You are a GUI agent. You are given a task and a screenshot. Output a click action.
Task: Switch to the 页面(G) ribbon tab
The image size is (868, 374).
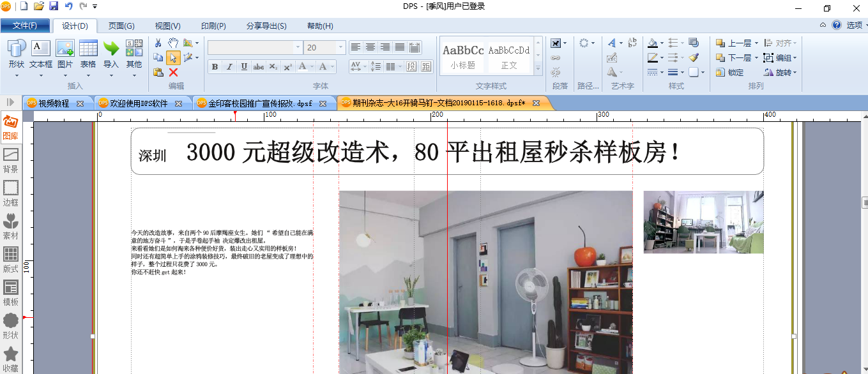(x=121, y=26)
